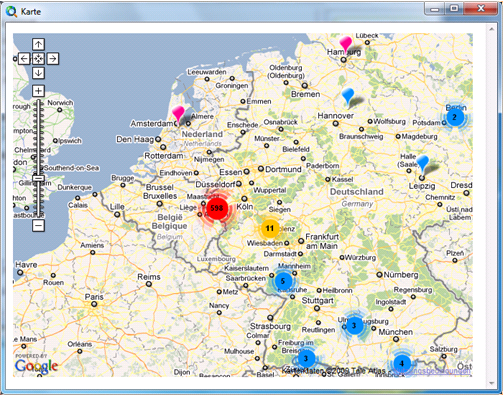Click the blue pin at Leipzig
This screenshot has height=395, width=503.
click(423, 164)
